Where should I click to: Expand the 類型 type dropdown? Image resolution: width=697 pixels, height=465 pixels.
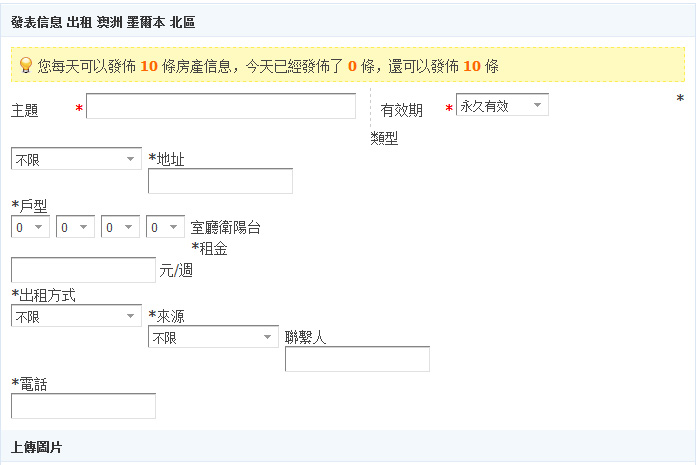pyautogui.click(x=76, y=159)
